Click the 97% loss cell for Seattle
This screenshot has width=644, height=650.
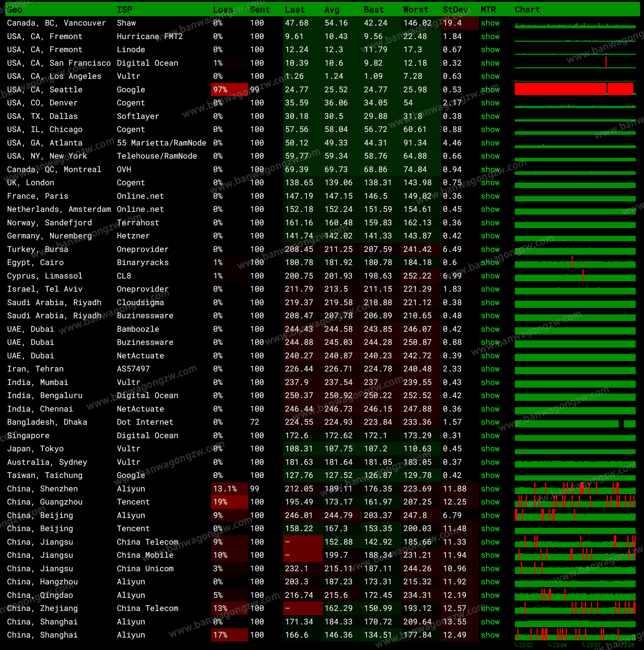[229, 90]
